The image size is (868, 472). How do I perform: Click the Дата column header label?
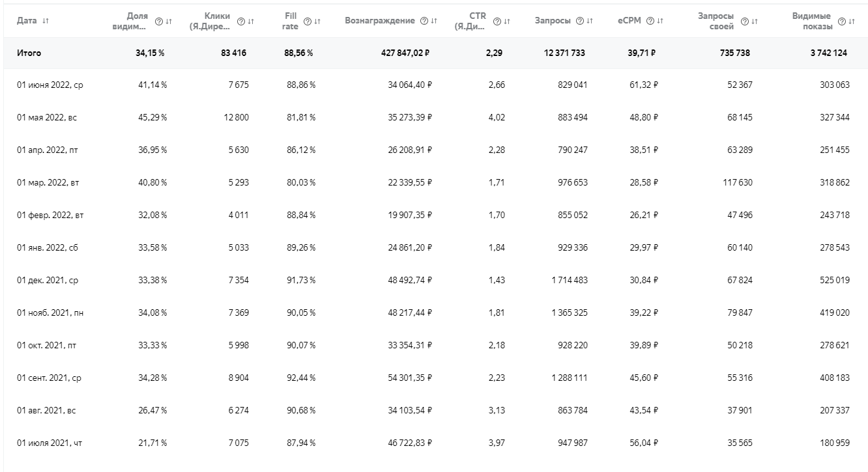[27, 21]
